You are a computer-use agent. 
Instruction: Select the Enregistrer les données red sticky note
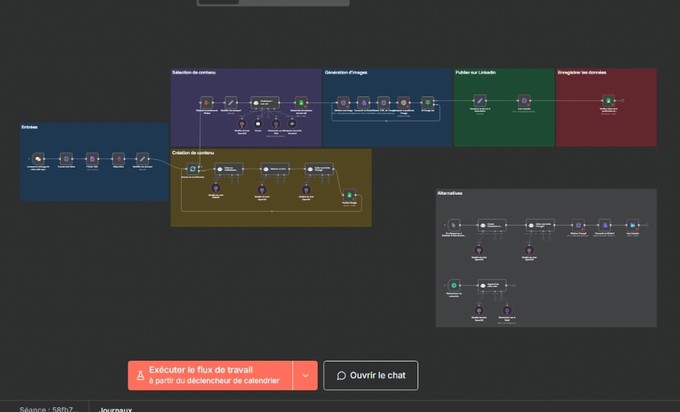click(x=607, y=107)
